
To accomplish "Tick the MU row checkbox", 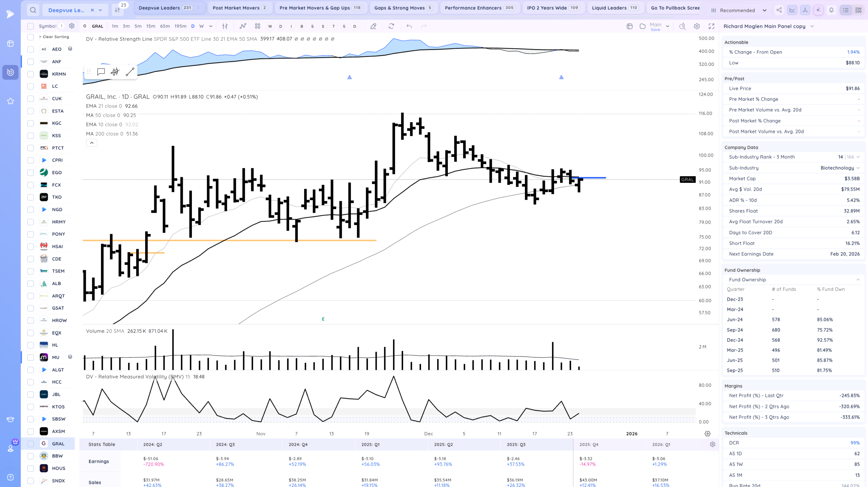I will click(x=31, y=357).
